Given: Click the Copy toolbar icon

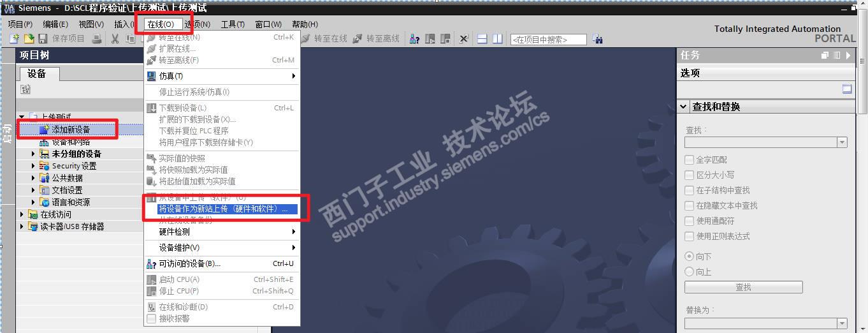Looking at the screenshot, I should (130, 39).
